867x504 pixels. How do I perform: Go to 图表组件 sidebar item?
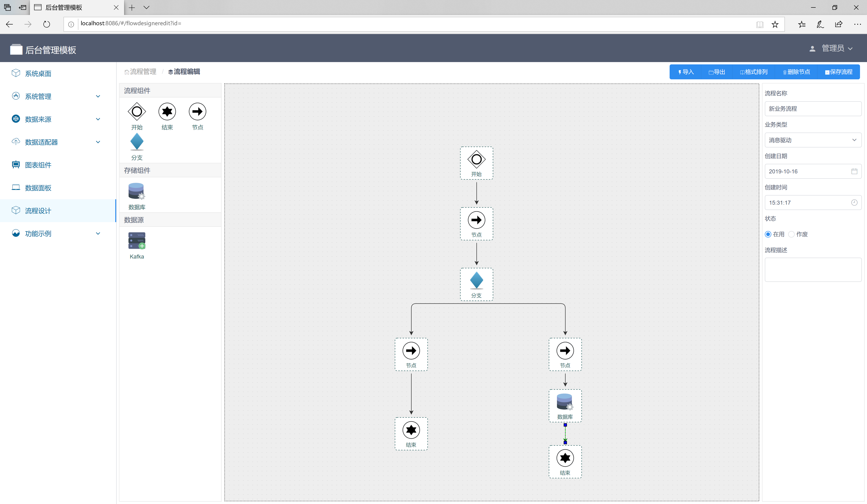point(38,165)
